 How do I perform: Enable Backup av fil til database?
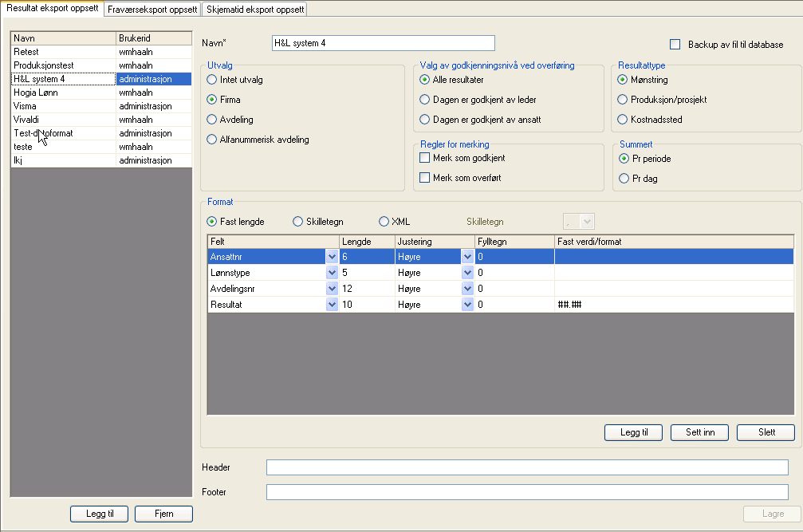coord(675,45)
